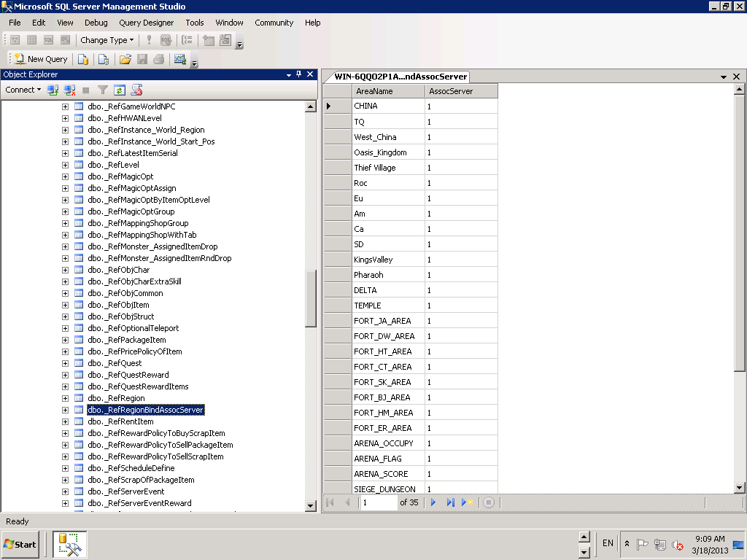Select dbo._RefScheduleDefine table

coord(131,468)
